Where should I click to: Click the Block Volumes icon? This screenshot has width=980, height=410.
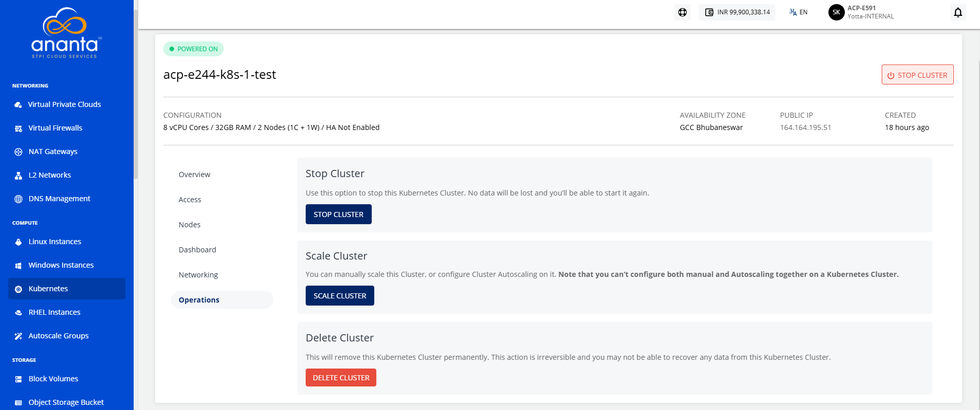18,379
